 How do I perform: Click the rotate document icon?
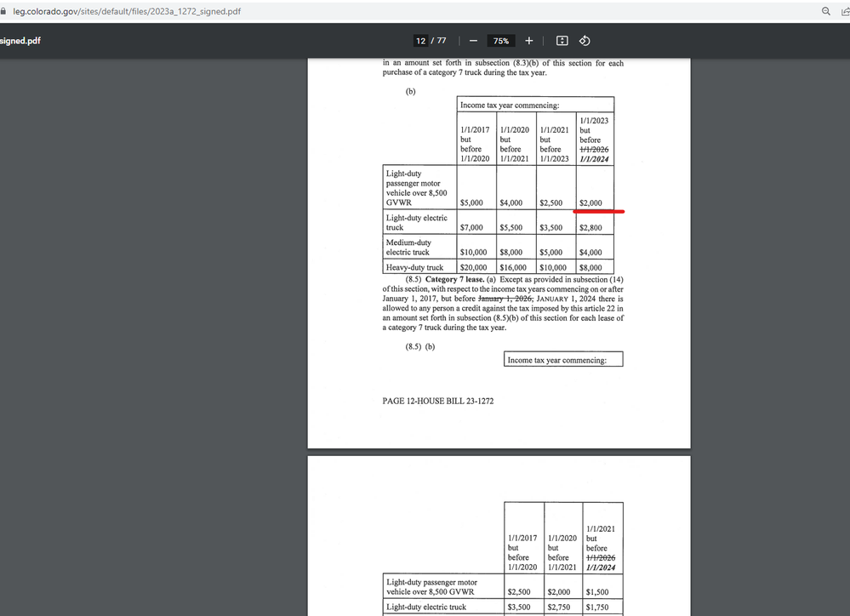tap(585, 41)
